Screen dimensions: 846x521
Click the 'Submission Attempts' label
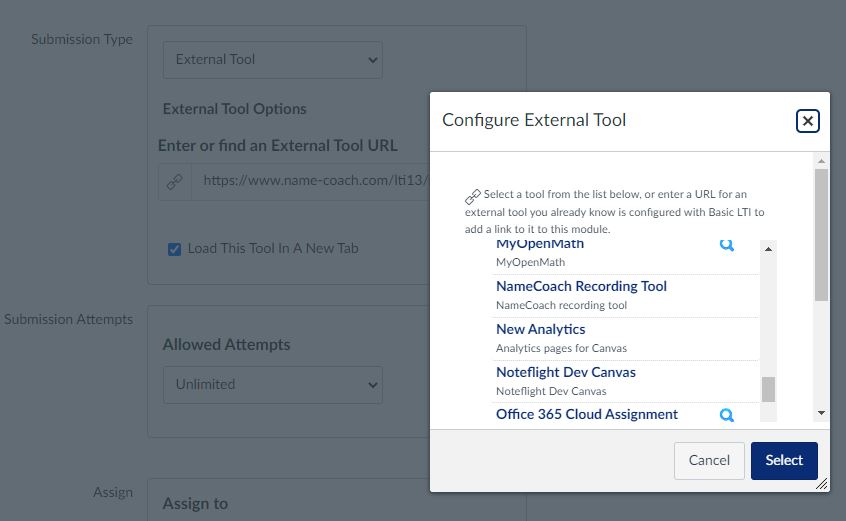[69, 319]
